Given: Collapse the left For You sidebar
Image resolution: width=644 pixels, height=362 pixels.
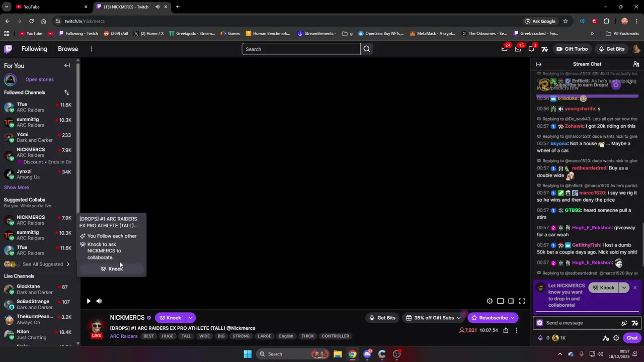Looking at the screenshot, I should point(67,65).
